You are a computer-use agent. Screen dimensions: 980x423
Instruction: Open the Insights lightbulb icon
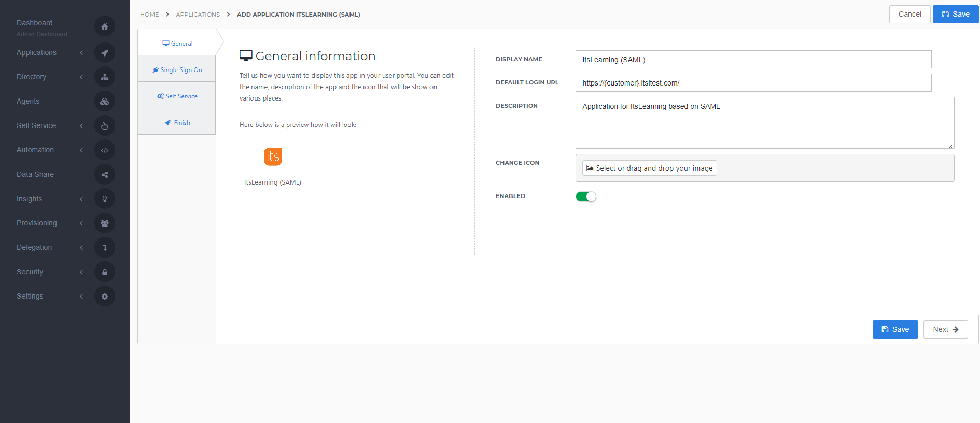105,199
